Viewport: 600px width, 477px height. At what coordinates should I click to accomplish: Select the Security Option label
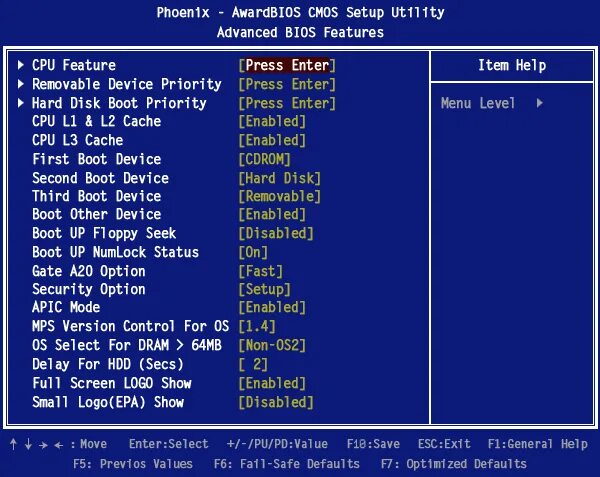(89, 289)
